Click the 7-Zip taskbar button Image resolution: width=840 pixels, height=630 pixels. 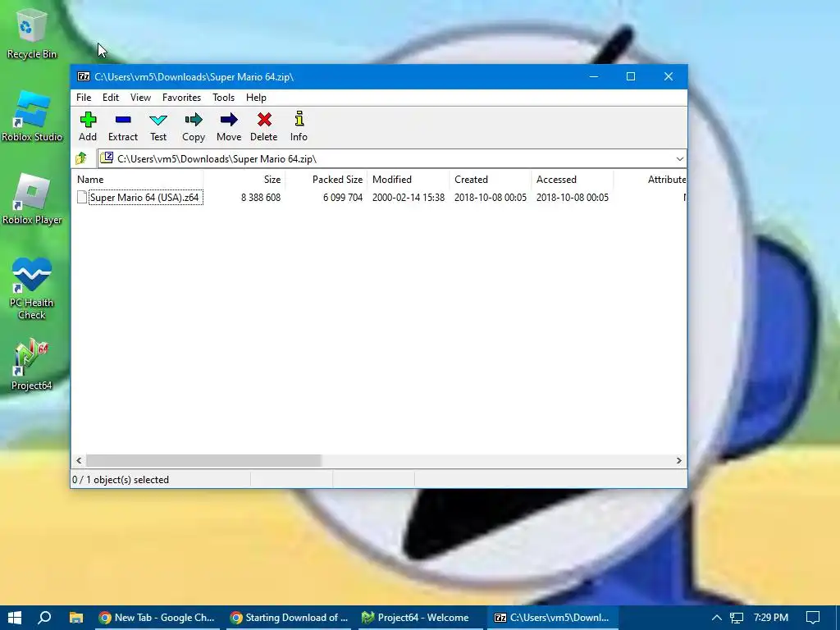click(x=552, y=618)
